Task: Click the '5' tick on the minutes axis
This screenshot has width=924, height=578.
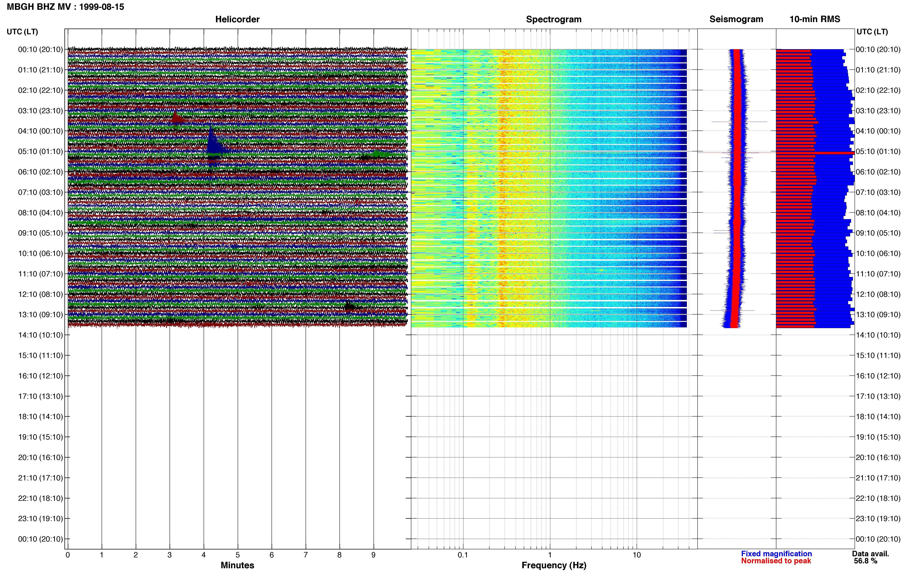Action: (x=238, y=555)
